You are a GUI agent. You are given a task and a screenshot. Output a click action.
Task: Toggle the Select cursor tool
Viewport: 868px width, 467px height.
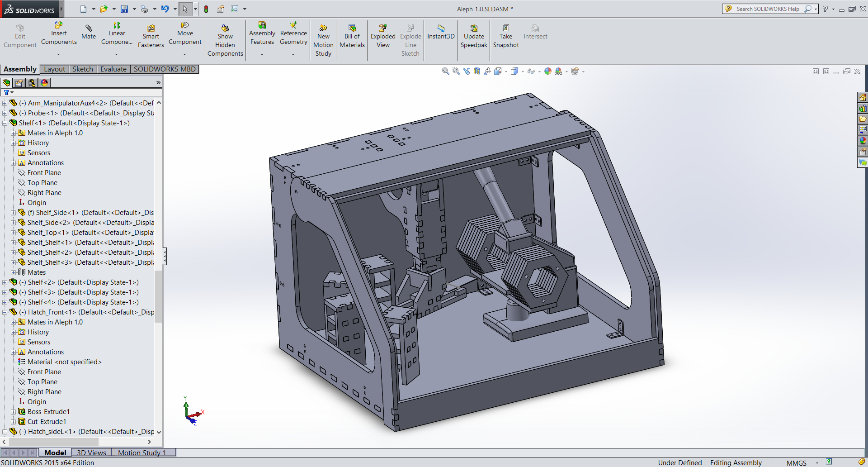point(185,9)
